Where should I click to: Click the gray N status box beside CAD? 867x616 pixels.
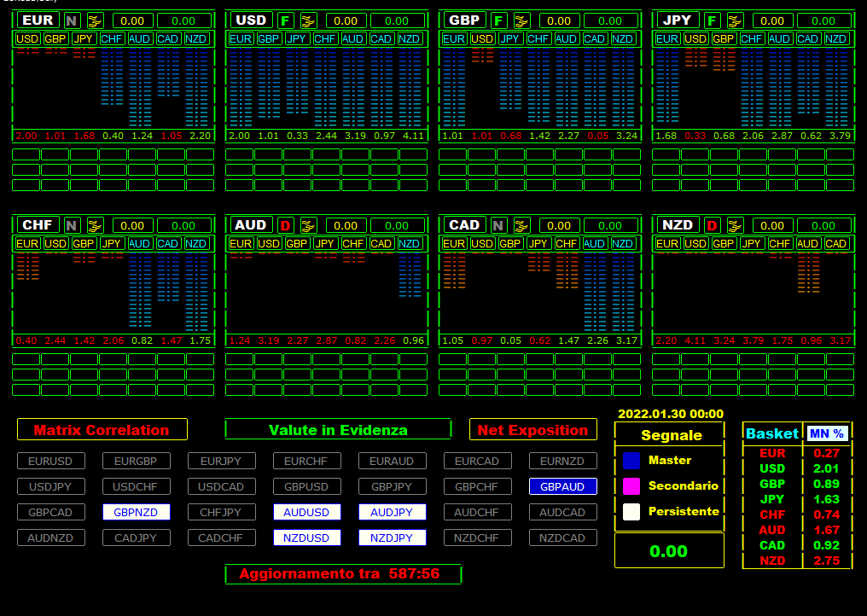click(x=498, y=225)
